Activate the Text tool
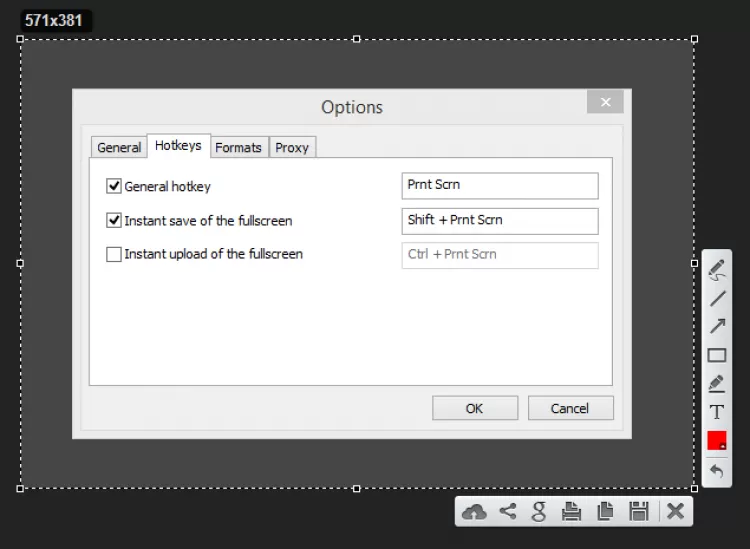This screenshot has height=549, width=750. pos(717,411)
